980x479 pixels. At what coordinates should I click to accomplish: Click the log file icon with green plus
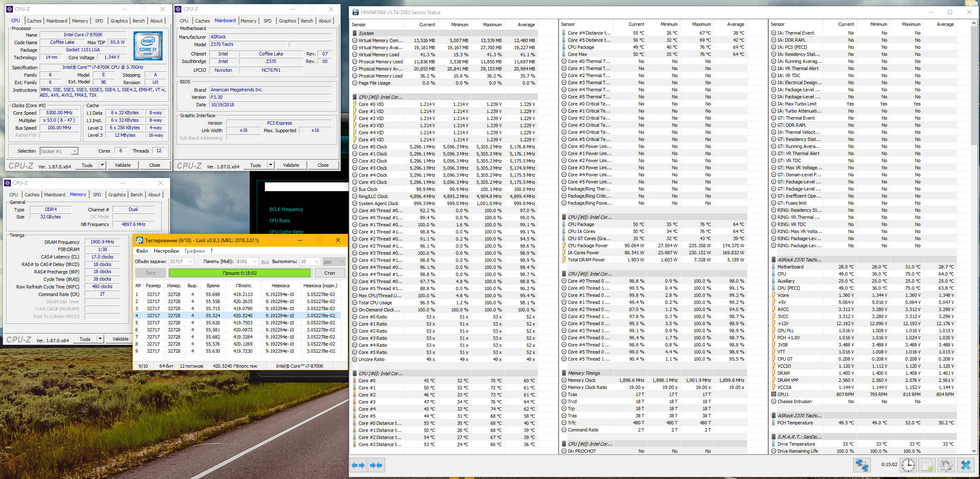click(x=927, y=465)
